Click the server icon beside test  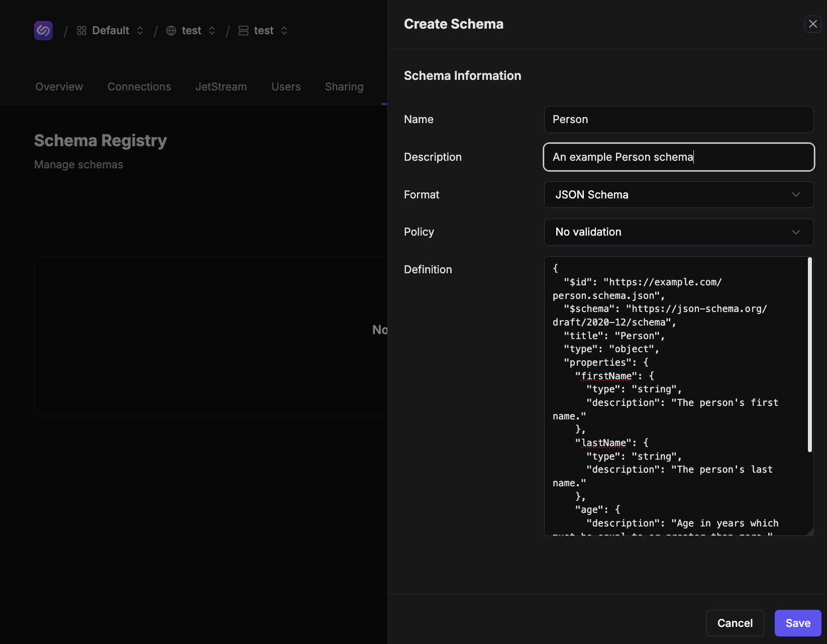pos(243,31)
